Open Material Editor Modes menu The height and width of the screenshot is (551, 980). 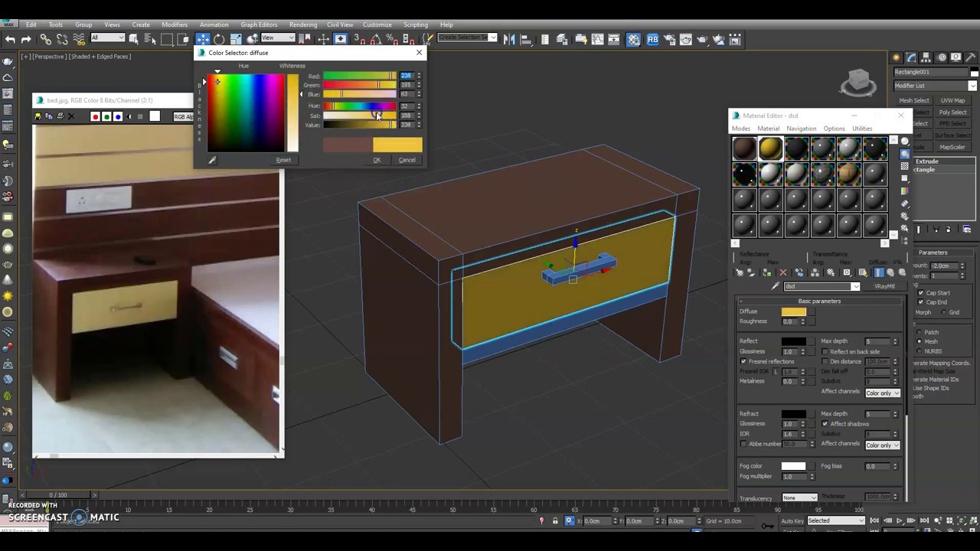point(741,129)
